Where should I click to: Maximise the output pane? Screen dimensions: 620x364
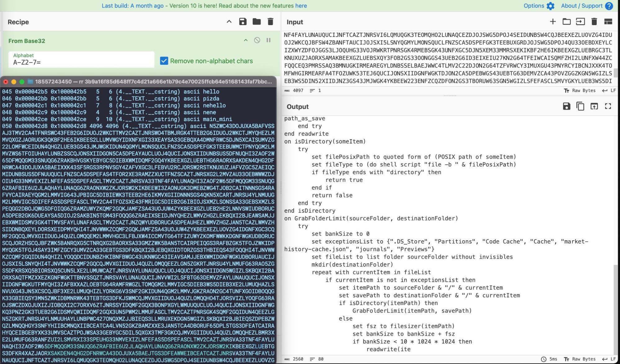pyautogui.click(x=608, y=106)
